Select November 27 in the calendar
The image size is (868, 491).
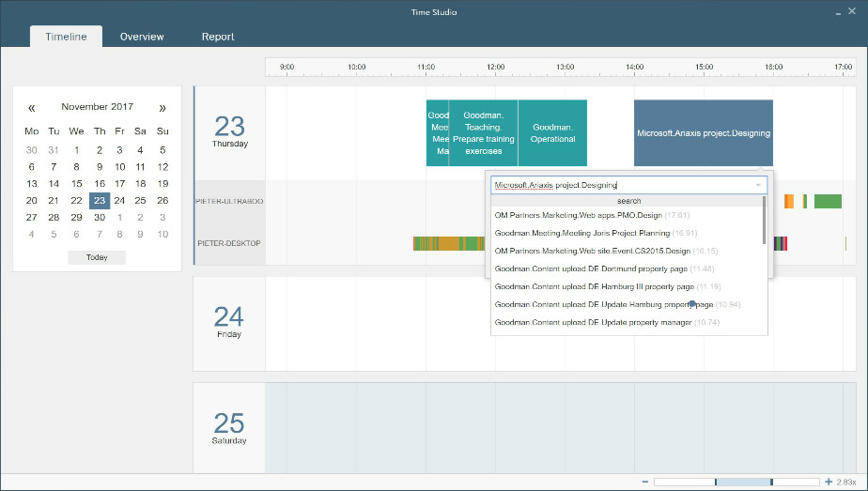coord(32,217)
